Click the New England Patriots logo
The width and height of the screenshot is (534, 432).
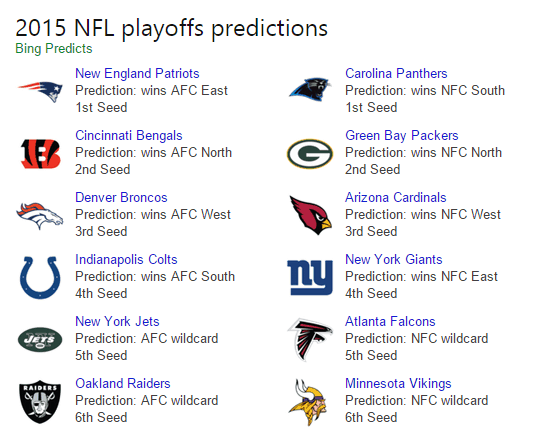click(40, 91)
